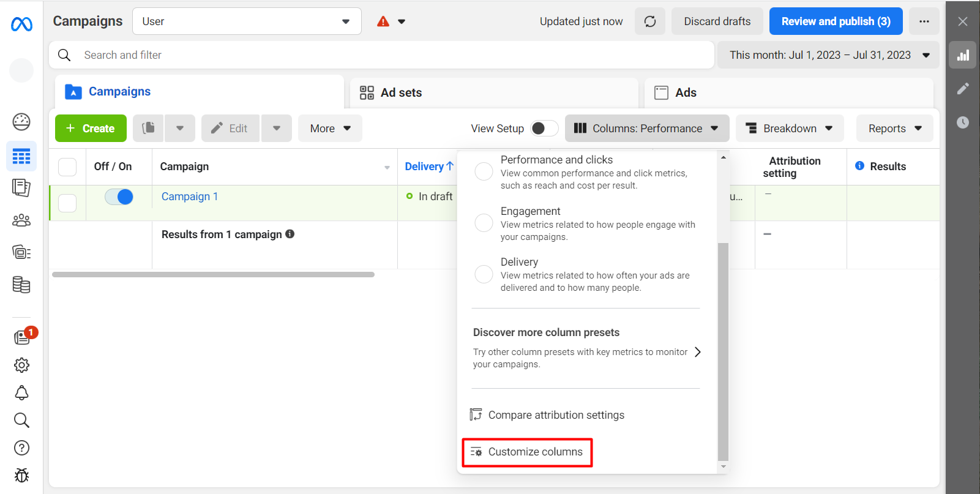
Task: Open the ad placements list icon in sidebar
Action: (21, 252)
